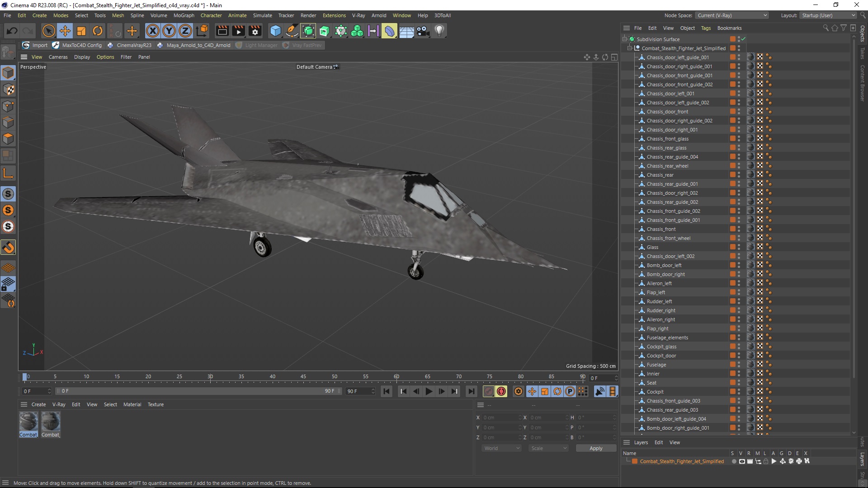Open World coordinate system dropdown
This screenshot has width=868, height=488.
pyautogui.click(x=501, y=448)
